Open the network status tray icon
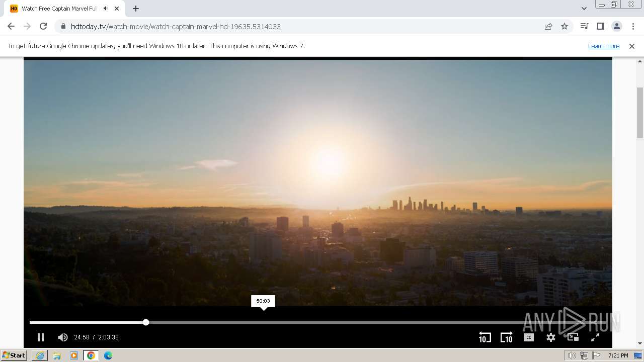644x362 pixels. 584,355
